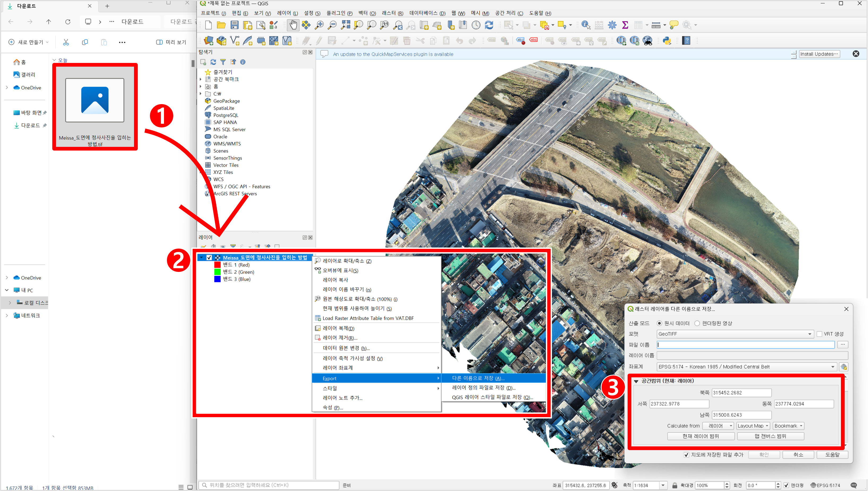Refresh the browser panel
The height and width of the screenshot is (491, 868).
click(213, 62)
